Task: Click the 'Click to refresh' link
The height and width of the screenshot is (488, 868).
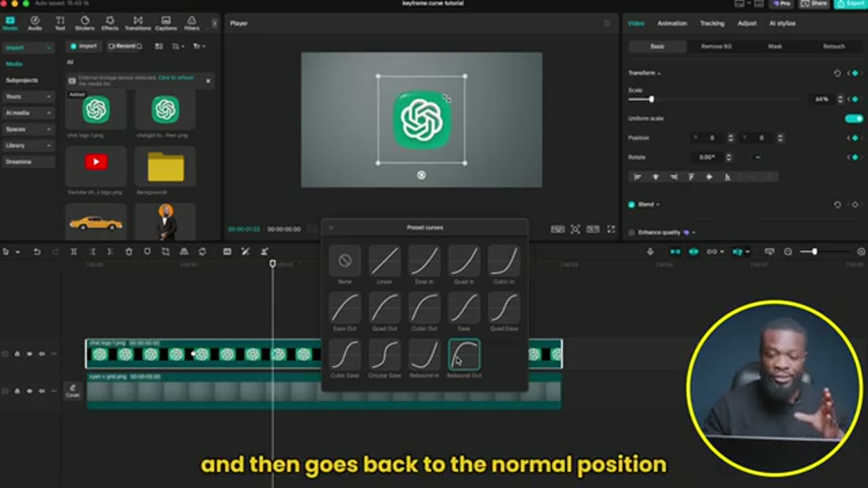Action: pos(176,78)
